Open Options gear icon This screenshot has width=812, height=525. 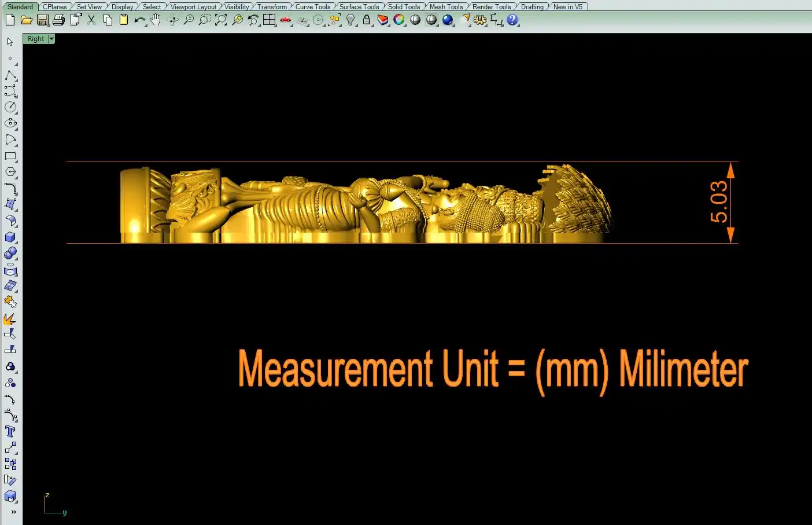480,20
